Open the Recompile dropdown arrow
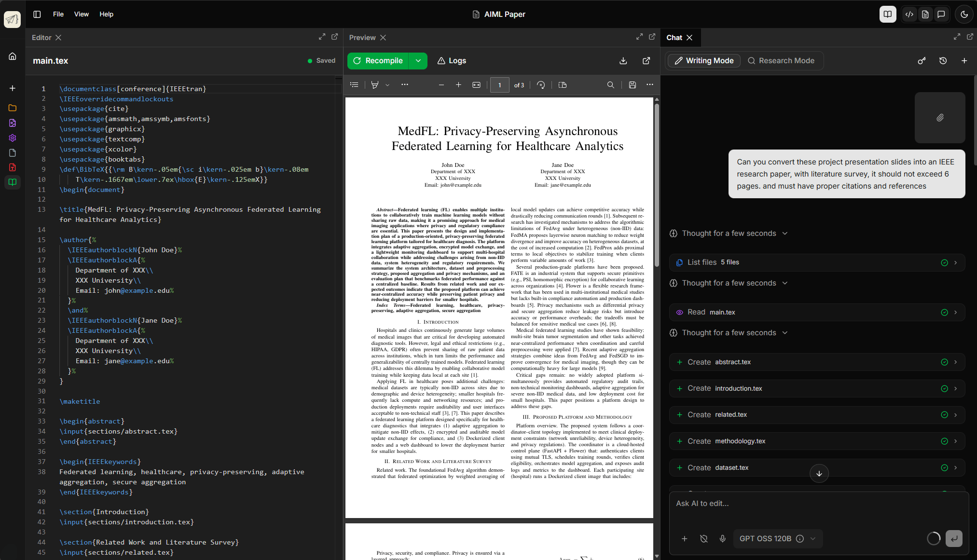 point(418,61)
